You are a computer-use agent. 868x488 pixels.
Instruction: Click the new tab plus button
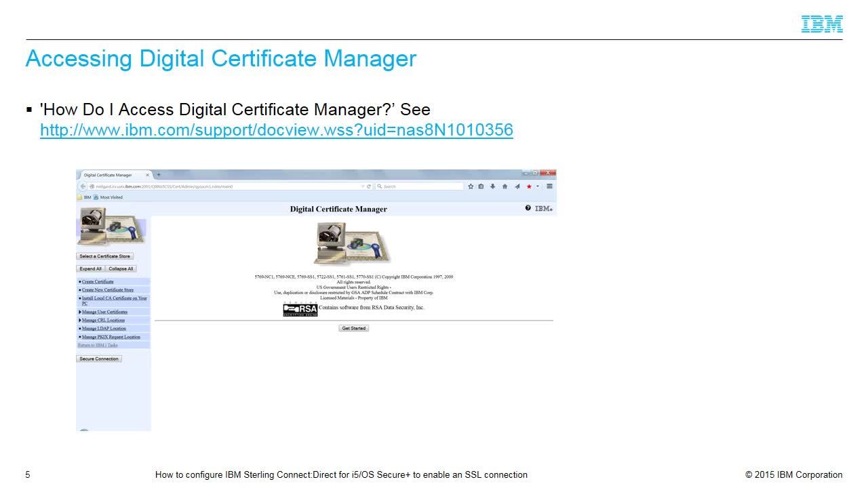159,175
